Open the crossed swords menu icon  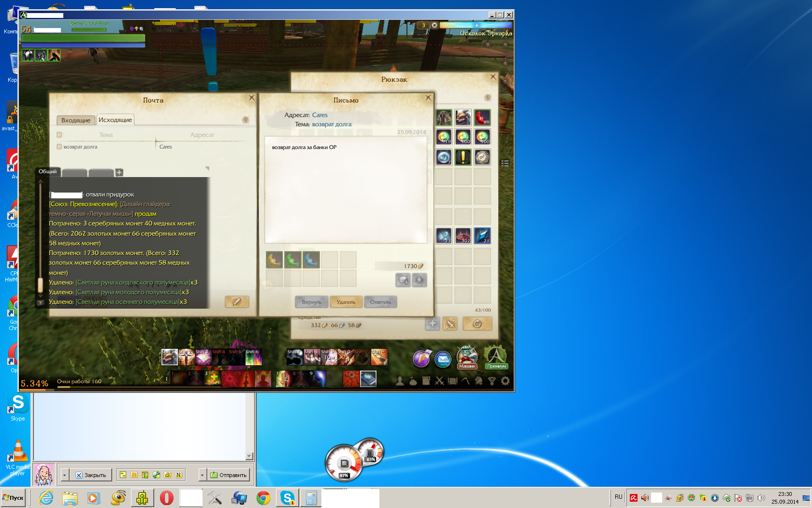(439, 381)
